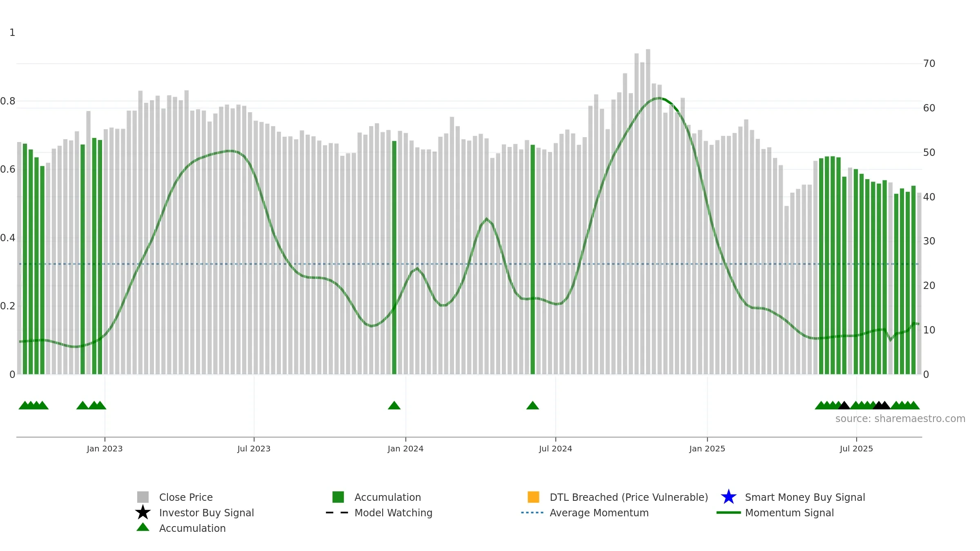Click the green Accumulation square legend icon
Screen dimensions: 980x551
pos(338,497)
